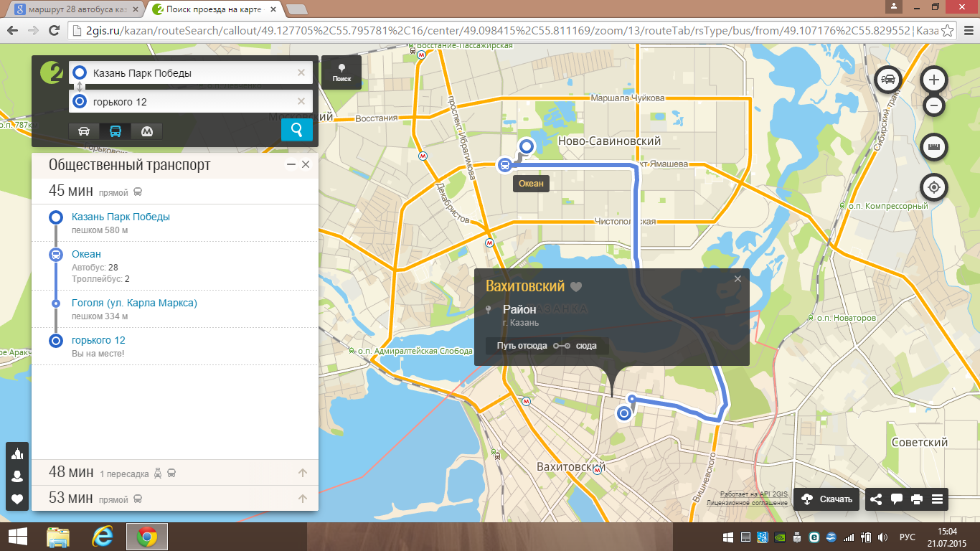Open the hamburger menu

937,499
